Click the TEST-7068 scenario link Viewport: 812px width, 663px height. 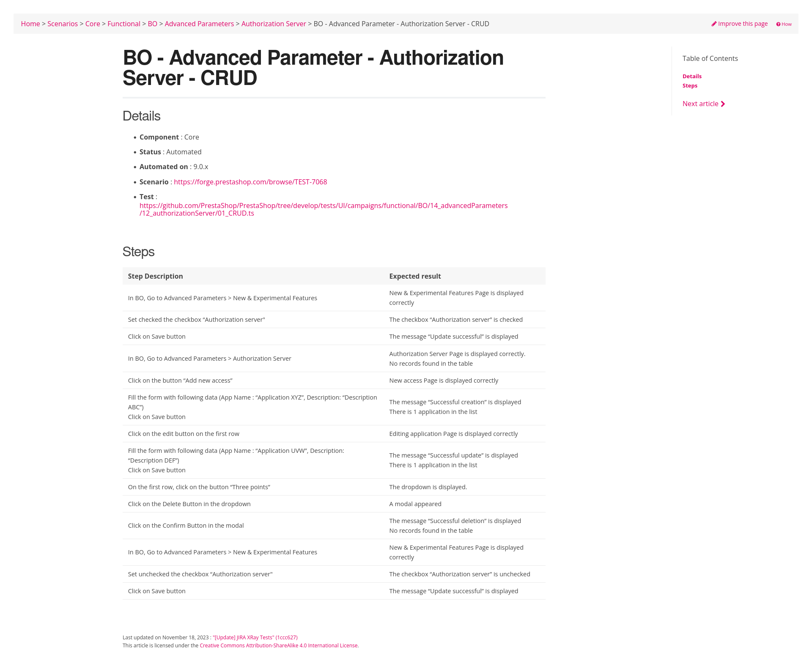(x=250, y=181)
